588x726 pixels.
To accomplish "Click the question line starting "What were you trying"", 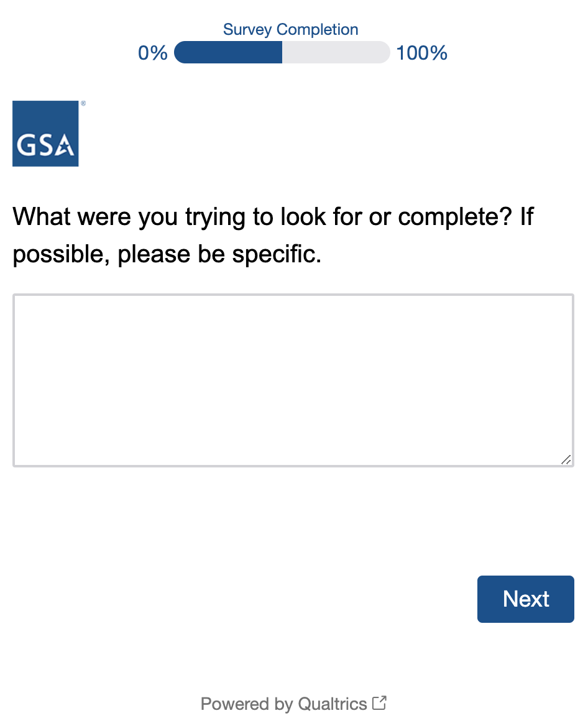I will (273, 218).
